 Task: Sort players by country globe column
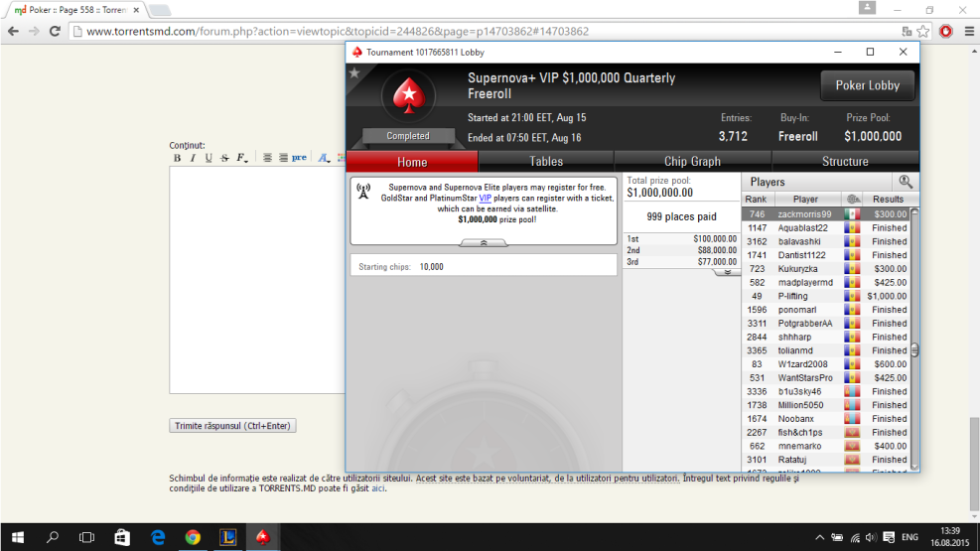[x=851, y=200]
